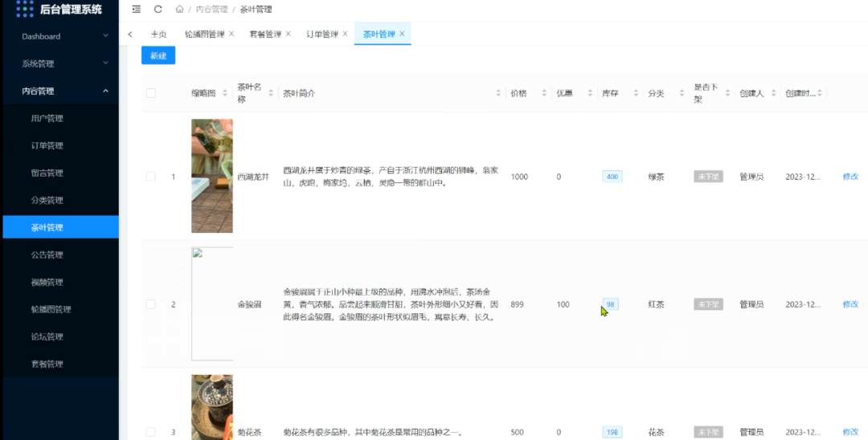Click price 899 in 金骏眉 row
Image resolution: width=868 pixels, height=440 pixels.
pos(517,304)
